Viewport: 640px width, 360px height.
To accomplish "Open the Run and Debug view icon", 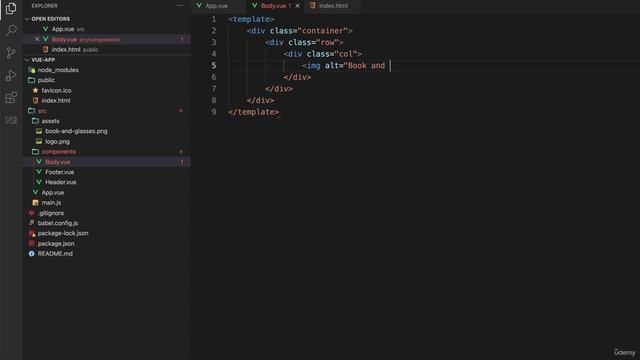I will [11, 75].
